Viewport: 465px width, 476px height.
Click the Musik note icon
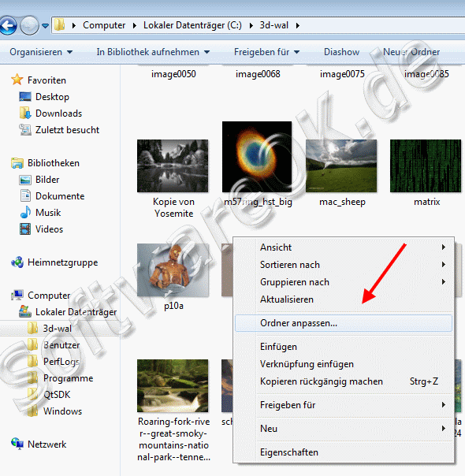point(25,212)
